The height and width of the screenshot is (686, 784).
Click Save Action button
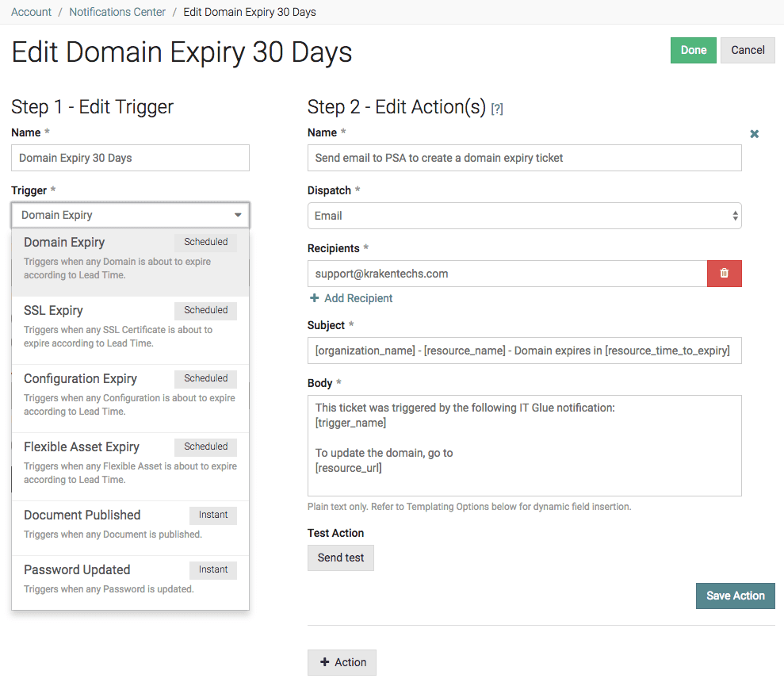[x=735, y=596]
